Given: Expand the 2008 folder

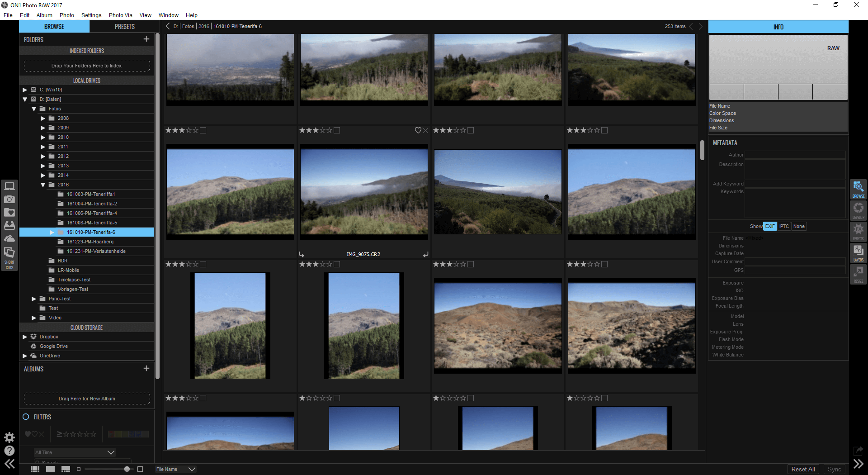Looking at the screenshot, I should (43, 118).
